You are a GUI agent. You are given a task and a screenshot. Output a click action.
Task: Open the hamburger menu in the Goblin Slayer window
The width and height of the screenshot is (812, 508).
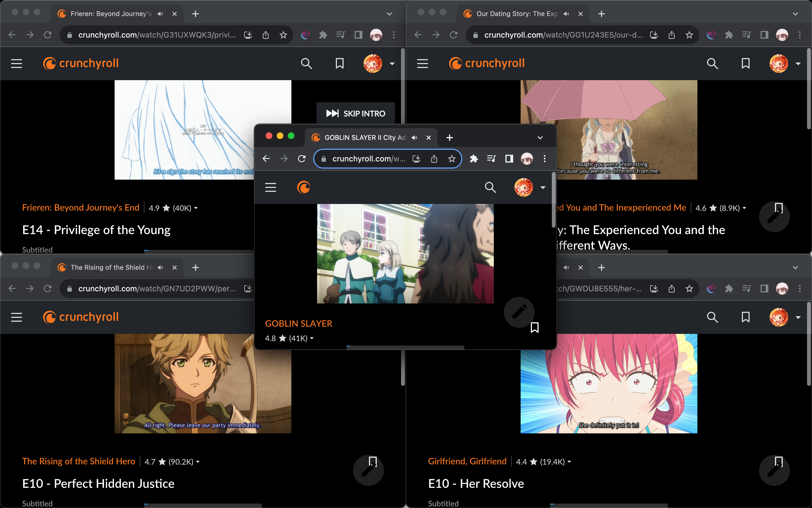tap(271, 187)
